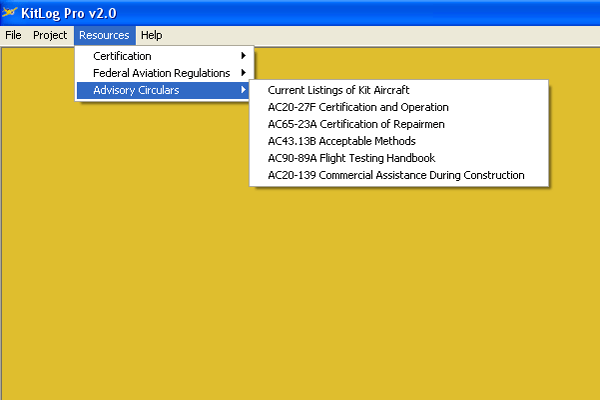
Task: Select the Certification submenu entry
Action: click(x=122, y=56)
